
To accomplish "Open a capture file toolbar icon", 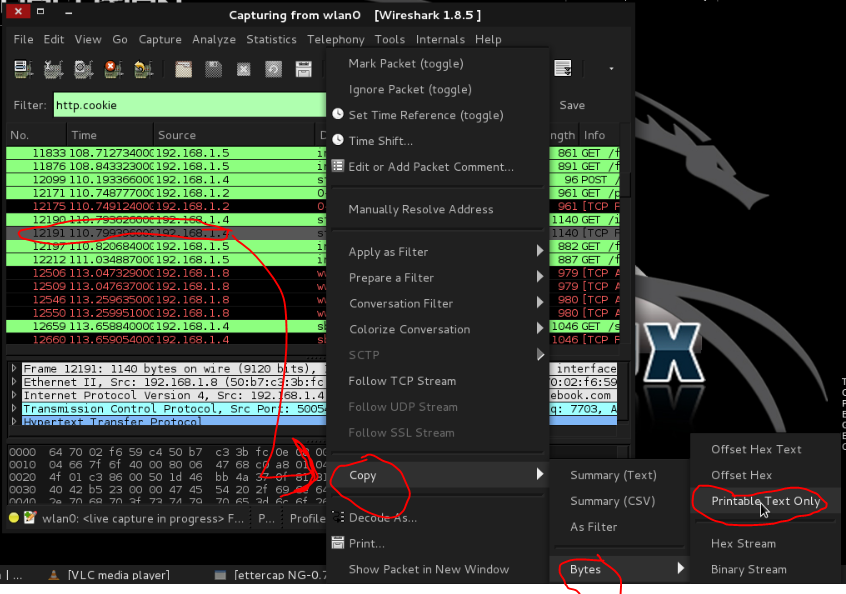I will (x=183, y=69).
